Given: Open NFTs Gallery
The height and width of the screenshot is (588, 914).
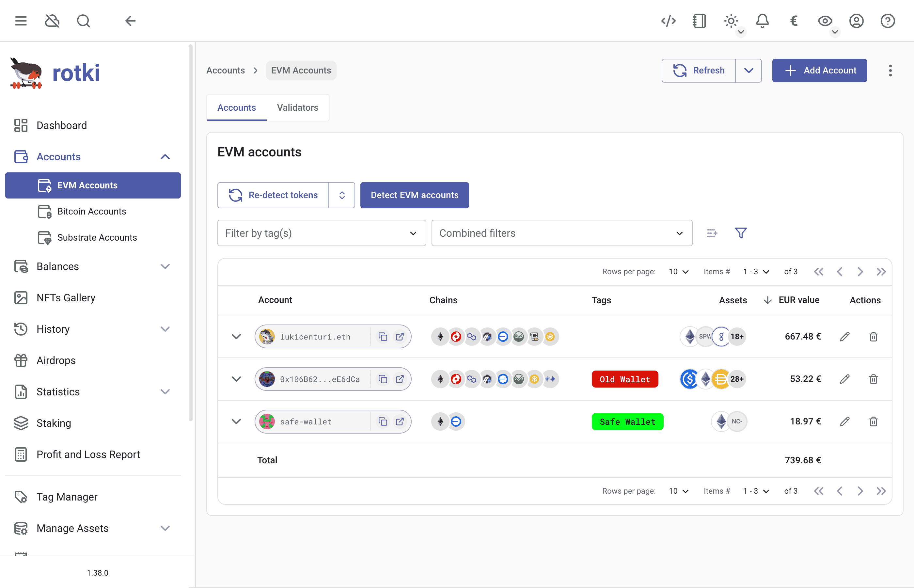Looking at the screenshot, I should (x=93, y=297).
